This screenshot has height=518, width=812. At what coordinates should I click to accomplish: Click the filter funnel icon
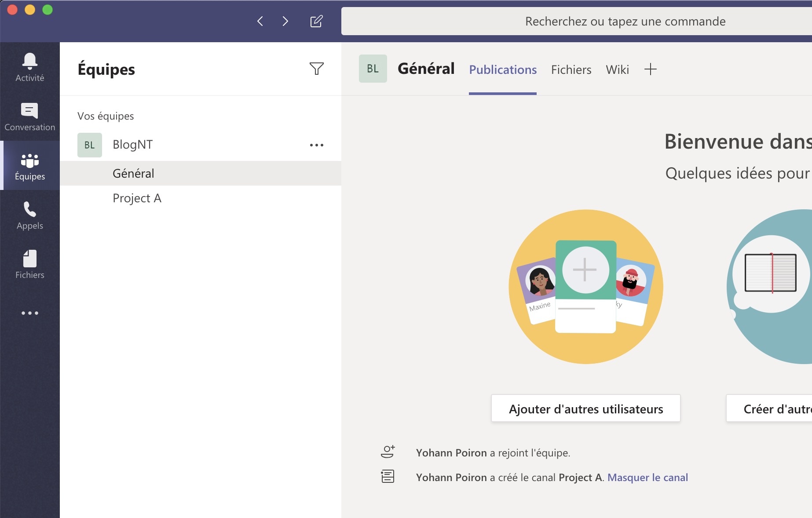(316, 69)
